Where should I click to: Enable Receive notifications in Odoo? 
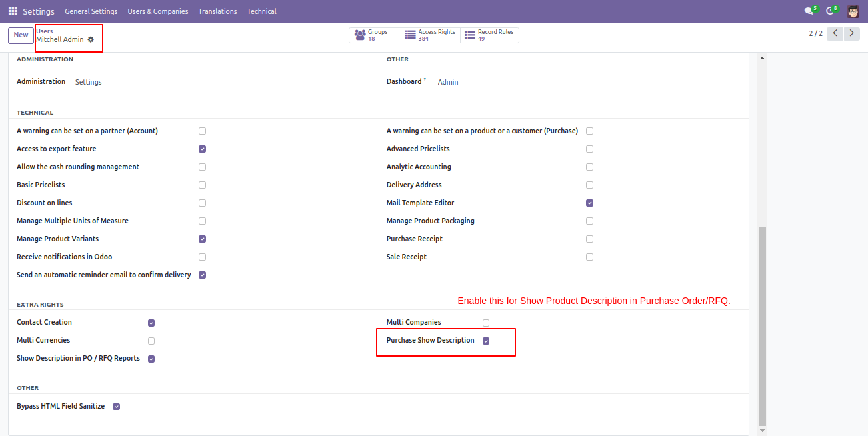pyautogui.click(x=202, y=257)
